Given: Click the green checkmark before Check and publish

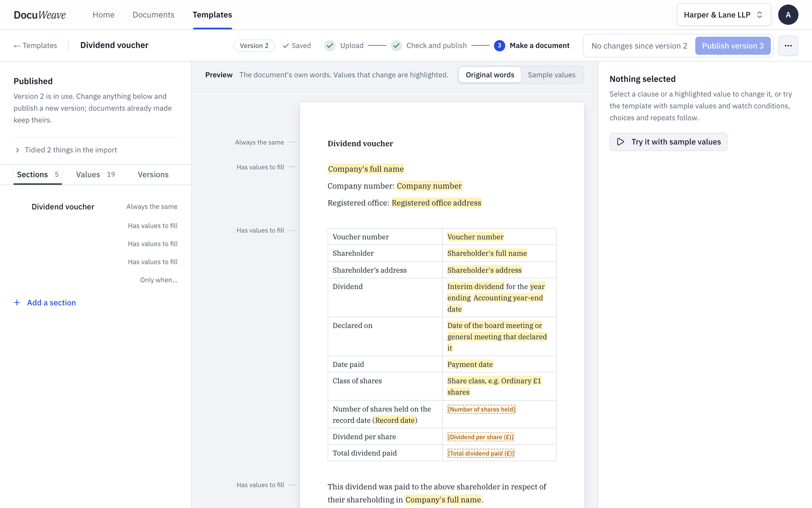Looking at the screenshot, I should click(x=396, y=45).
